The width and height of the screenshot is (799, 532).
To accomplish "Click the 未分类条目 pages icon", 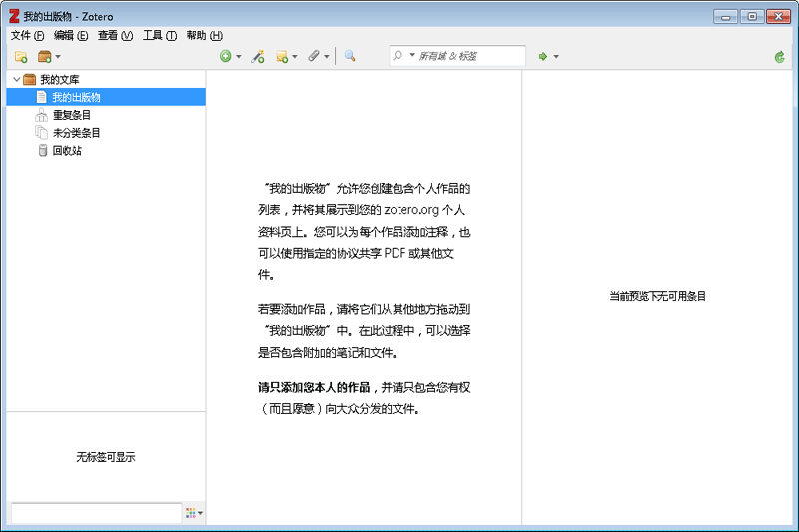I will (x=41, y=133).
